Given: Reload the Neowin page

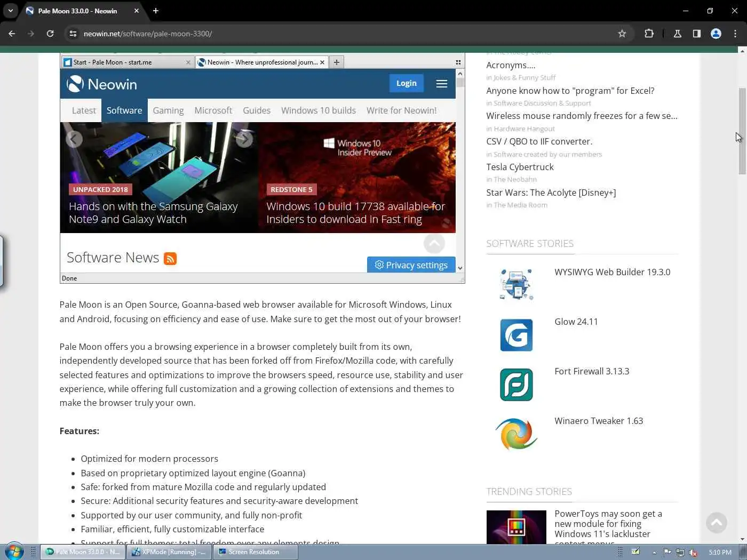Looking at the screenshot, I should (x=50, y=34).
